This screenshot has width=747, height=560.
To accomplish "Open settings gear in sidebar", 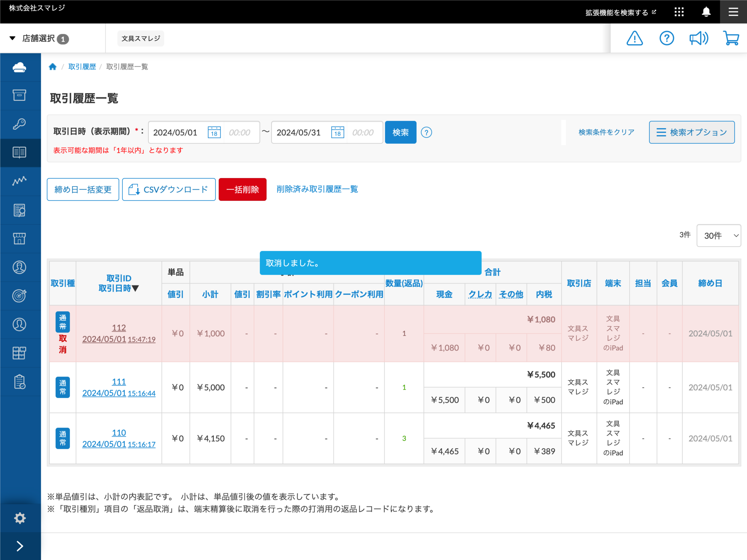I will pos(20,518).
